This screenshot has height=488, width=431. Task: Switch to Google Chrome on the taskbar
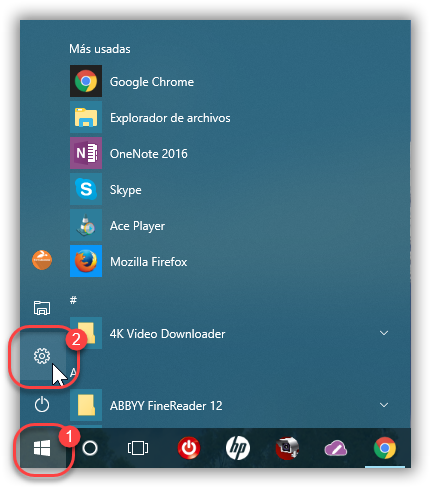385,448
